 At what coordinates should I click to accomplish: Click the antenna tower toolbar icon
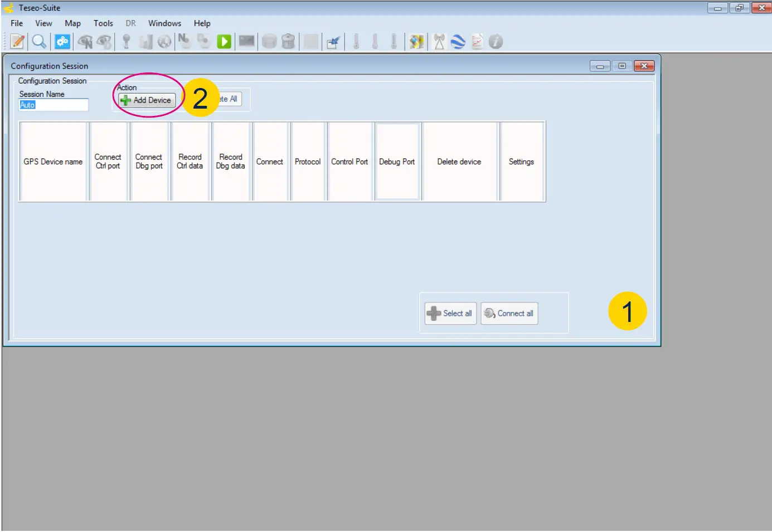coord(439,41)
